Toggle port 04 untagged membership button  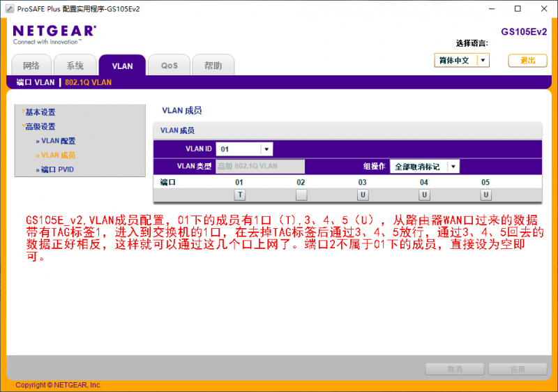(424, 195)
